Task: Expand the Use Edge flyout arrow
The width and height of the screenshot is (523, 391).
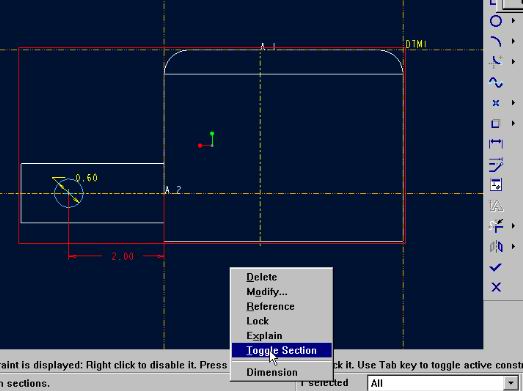Action: [513, 123]
